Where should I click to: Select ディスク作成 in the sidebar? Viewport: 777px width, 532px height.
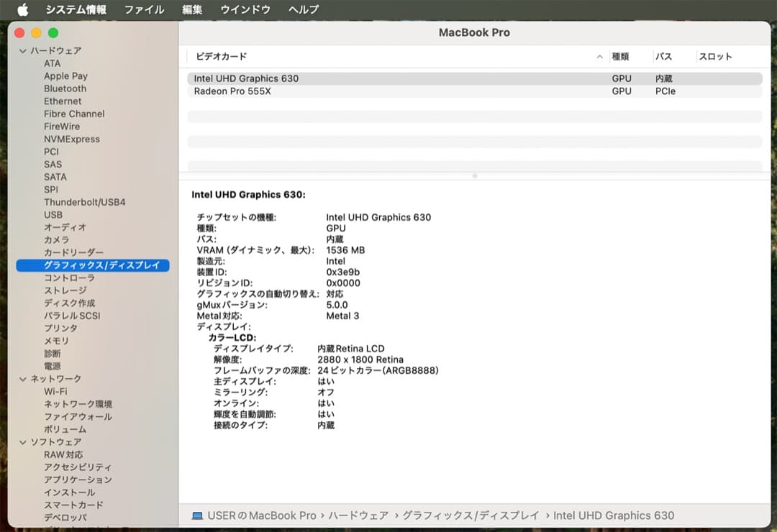[x=69, y=303]
